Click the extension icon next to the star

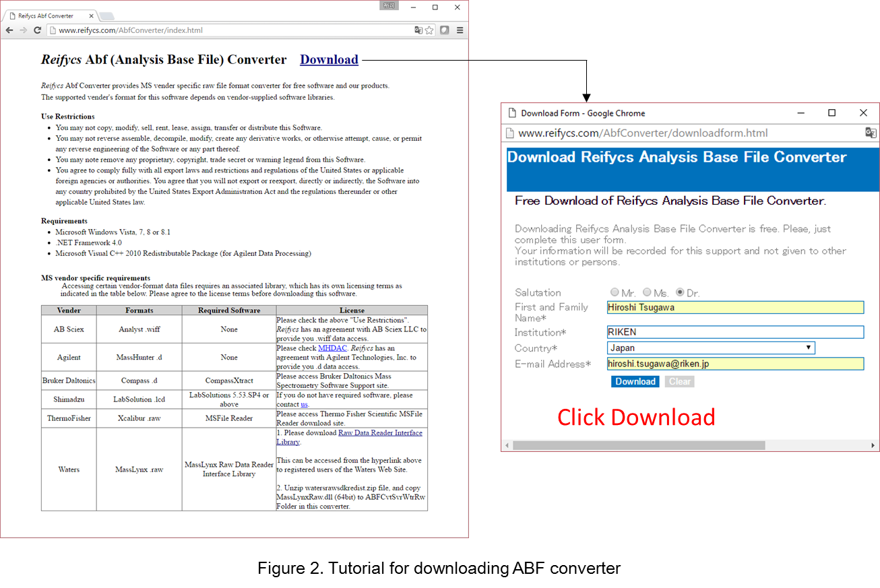[445, 30]
